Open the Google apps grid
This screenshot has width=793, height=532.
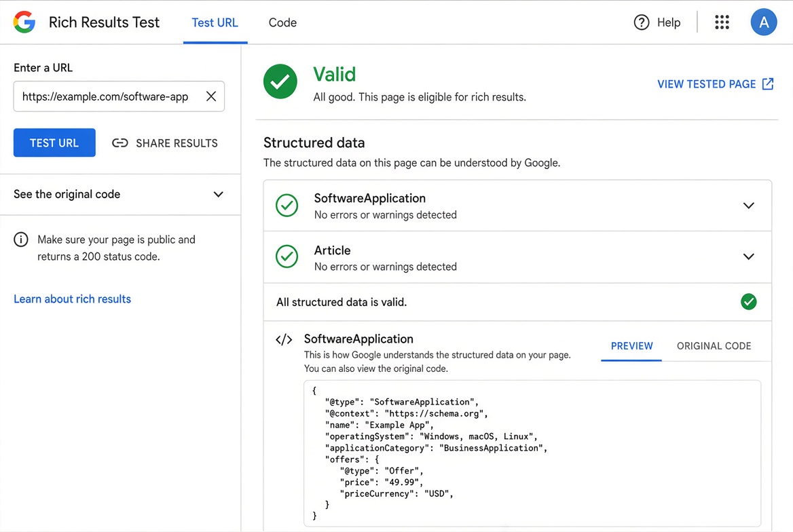[722, 22]
